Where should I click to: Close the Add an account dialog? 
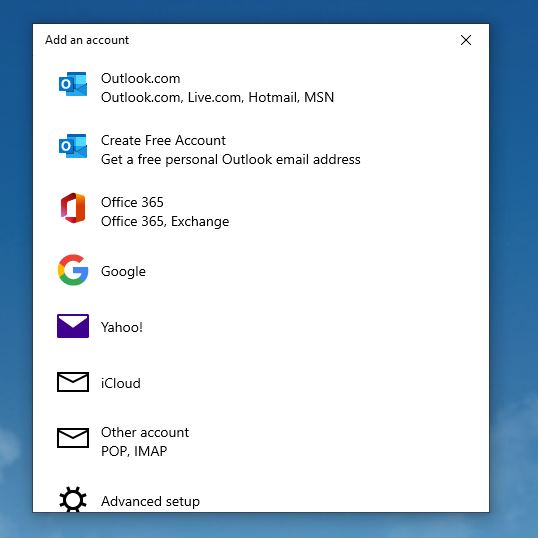click(466, 40)
